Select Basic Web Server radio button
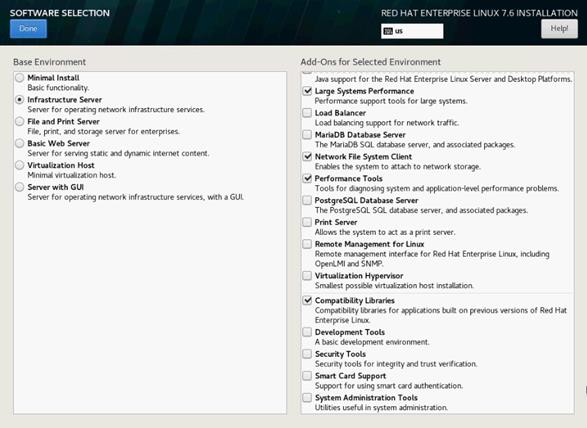The image size is (587, 428). click(19, 143)
